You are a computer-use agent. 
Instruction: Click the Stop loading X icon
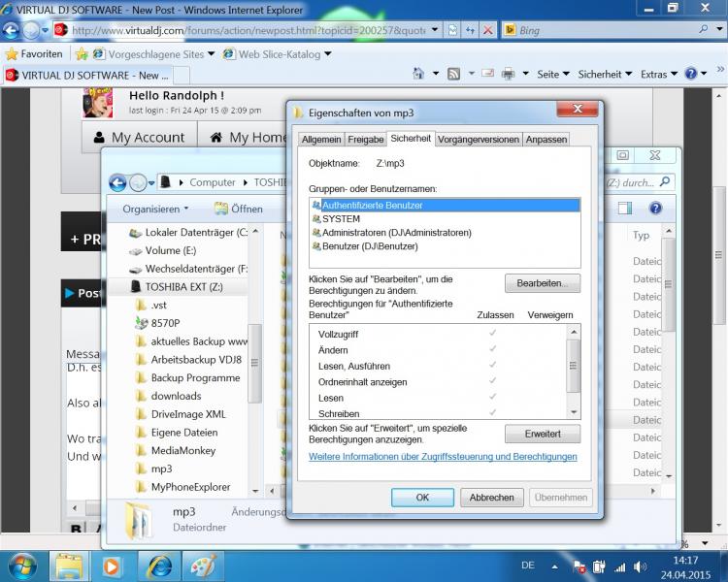(x=488, y=30)
